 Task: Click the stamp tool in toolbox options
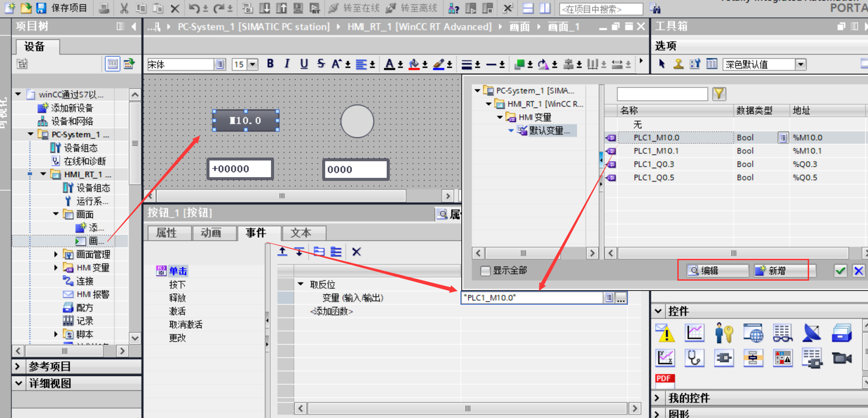pos(678,64)
